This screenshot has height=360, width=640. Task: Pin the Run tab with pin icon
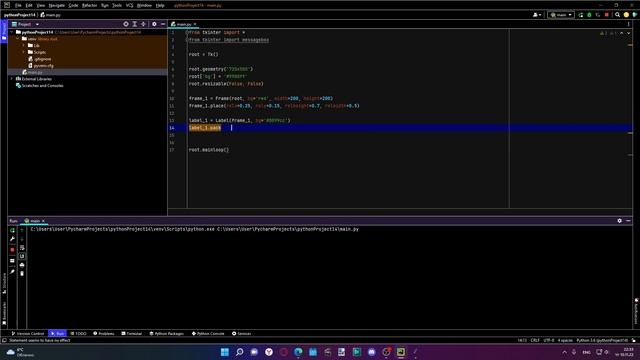tap(12, 272)
